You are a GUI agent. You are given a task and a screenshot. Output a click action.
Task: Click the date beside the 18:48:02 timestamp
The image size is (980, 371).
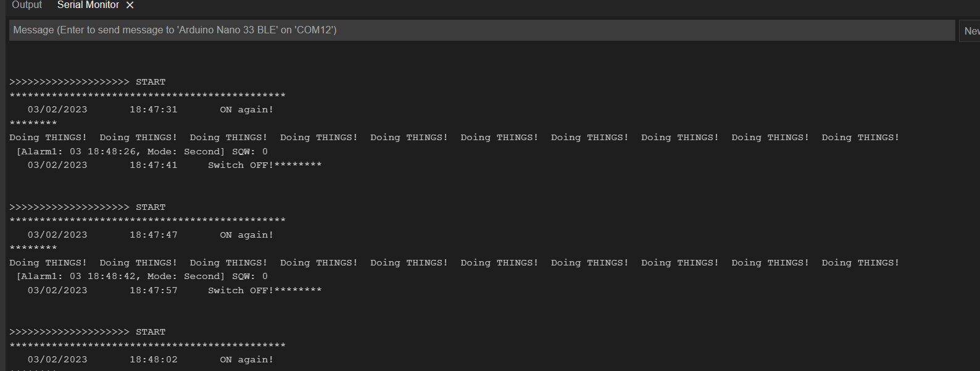57,360
